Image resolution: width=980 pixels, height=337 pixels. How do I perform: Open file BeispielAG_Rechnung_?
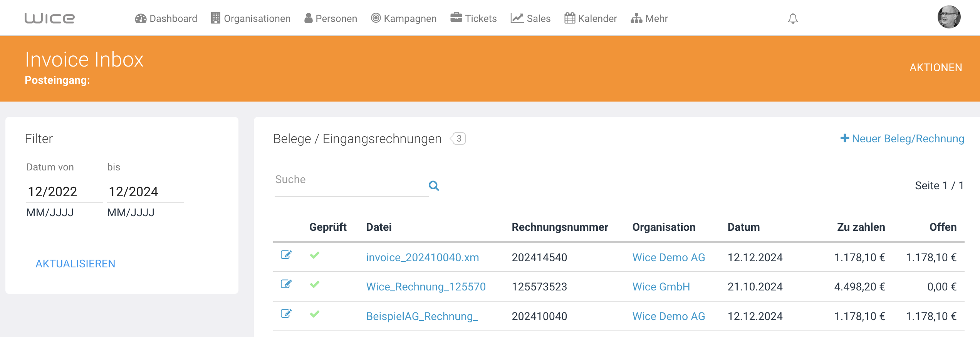click(x=422, y=316)
